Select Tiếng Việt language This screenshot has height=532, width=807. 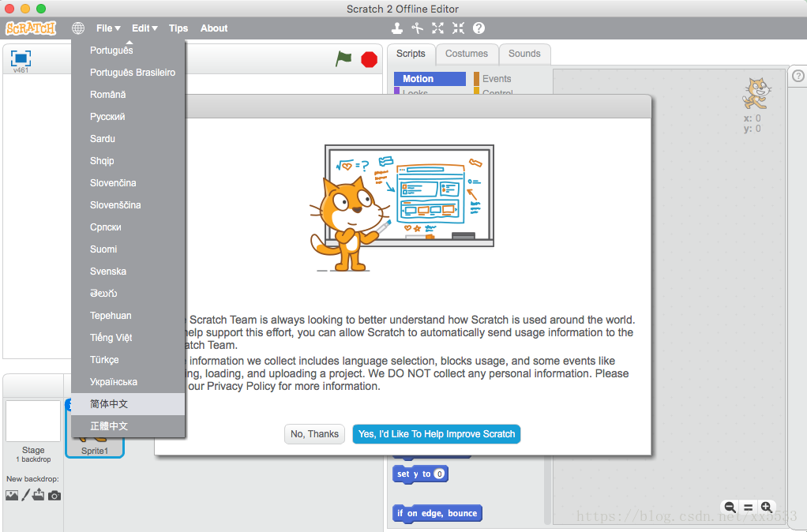128,338
